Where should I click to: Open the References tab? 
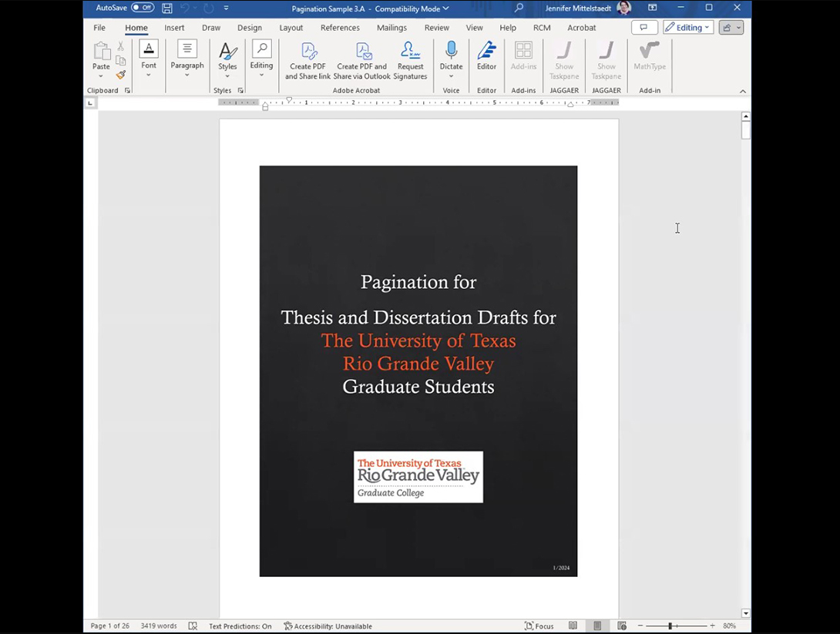pos(340,27)
